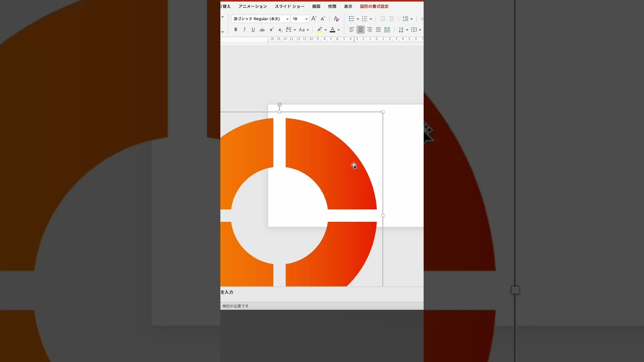This screenshot has width=644, height=362.
Task: Switch to the 表示 tab
Action: click(x=348, y=7)
